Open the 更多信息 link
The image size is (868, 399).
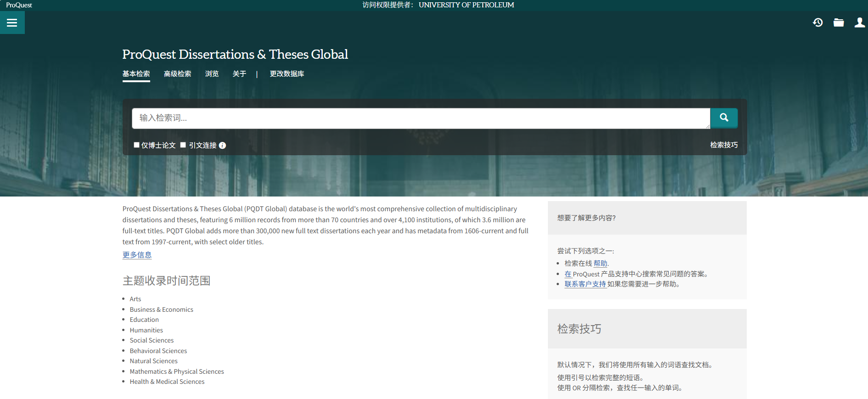click(x=137, y=255)
